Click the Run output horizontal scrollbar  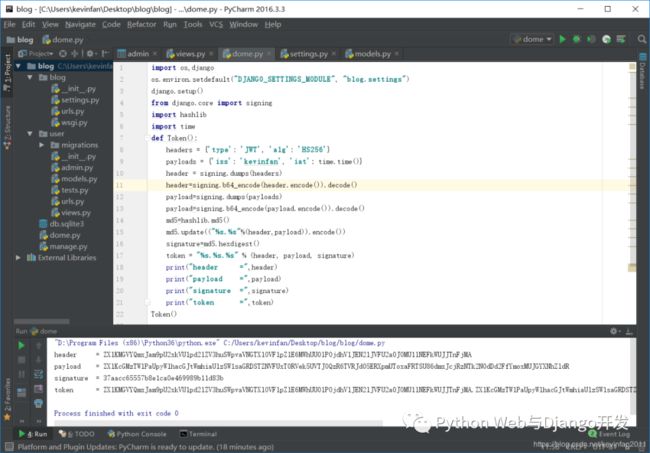[218, 423]
